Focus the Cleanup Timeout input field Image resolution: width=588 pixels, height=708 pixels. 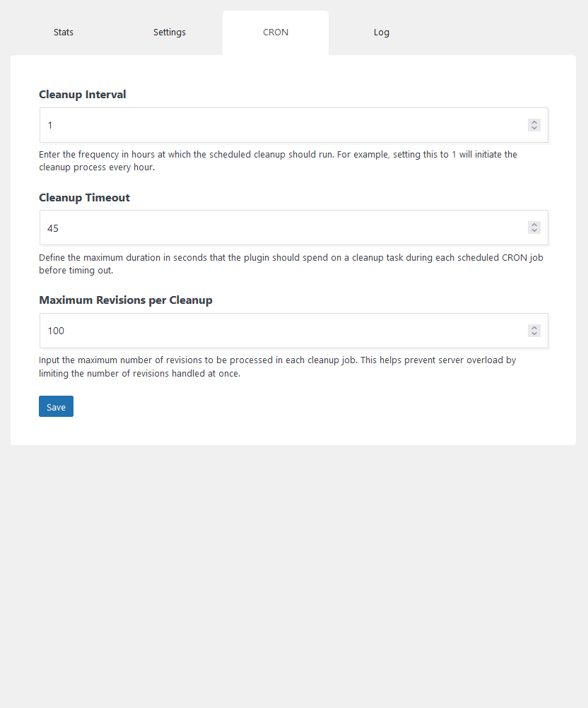coord(293,228)
